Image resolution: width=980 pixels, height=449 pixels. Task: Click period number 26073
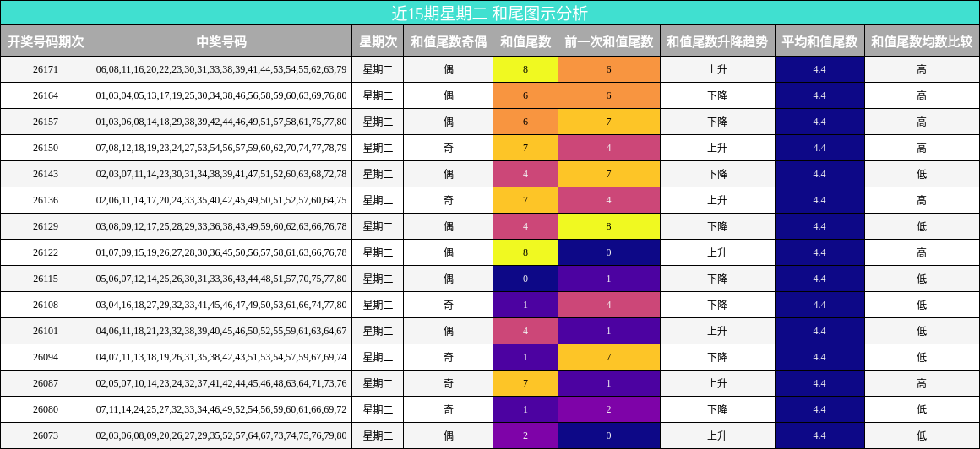pyautogui.click(x=46, y=435)
